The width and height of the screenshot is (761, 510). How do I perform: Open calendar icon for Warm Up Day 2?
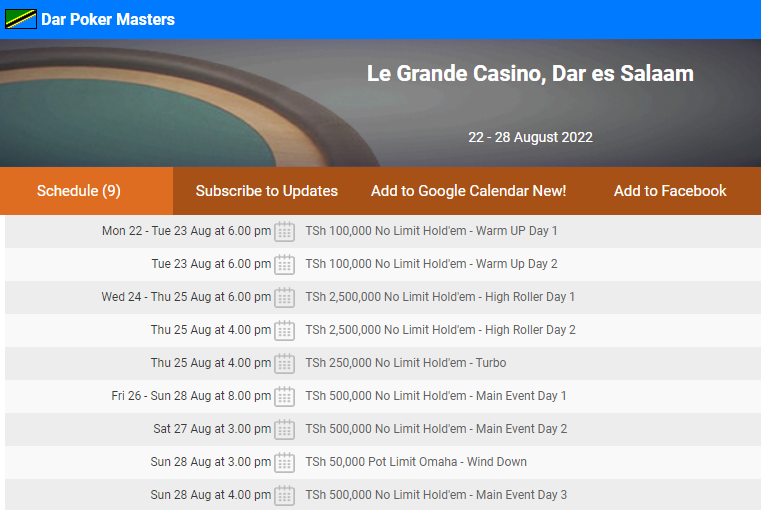point(284,264)
